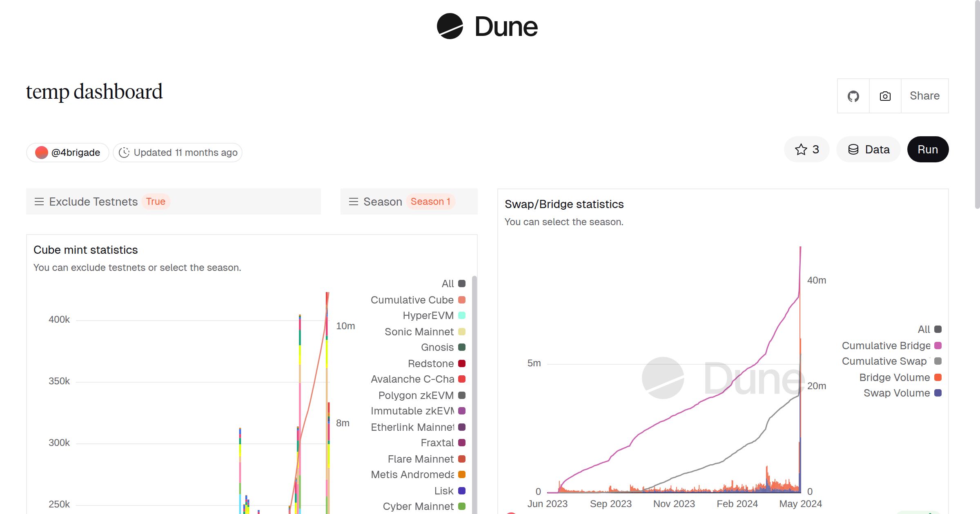Visit the @4brigade profile link
The width and height of the screenshot is (980, 514).
pos(76,152)
